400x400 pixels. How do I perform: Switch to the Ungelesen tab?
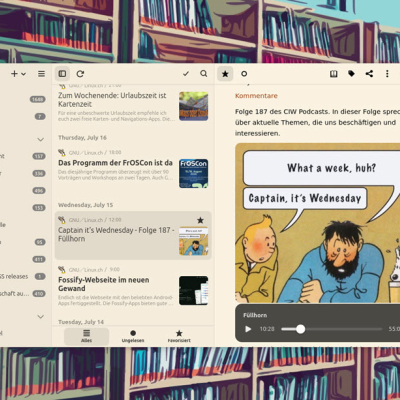coord(133,336)
